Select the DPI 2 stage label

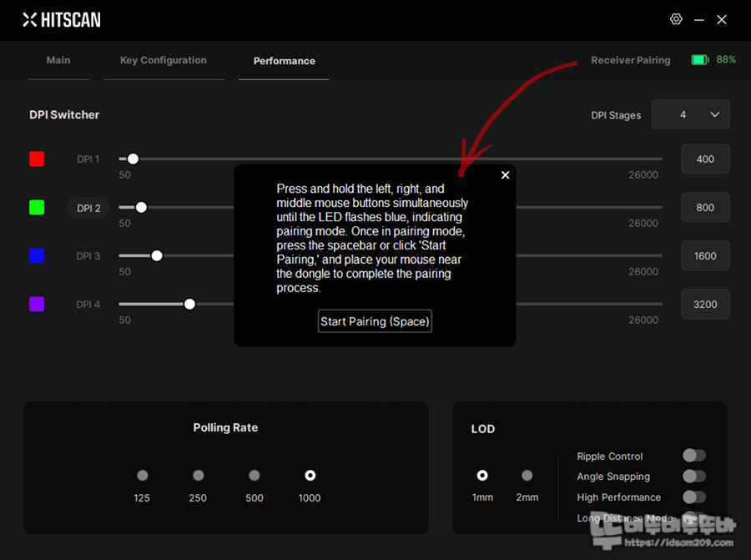coord(88,208)
